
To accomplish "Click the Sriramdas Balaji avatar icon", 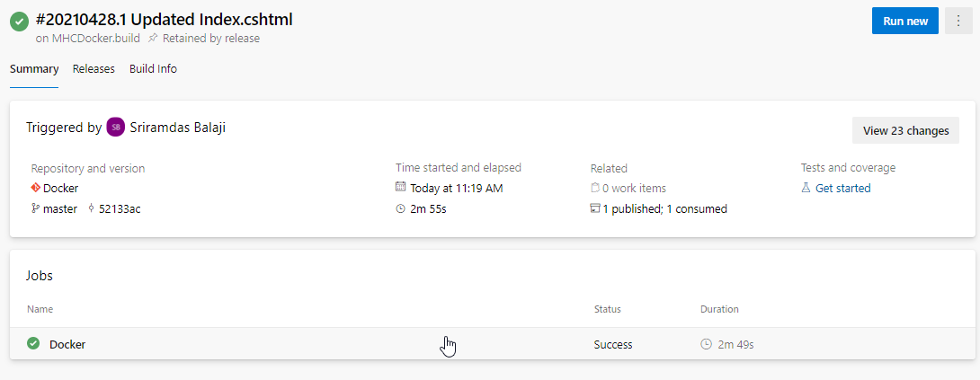I will tap(116, 127).
